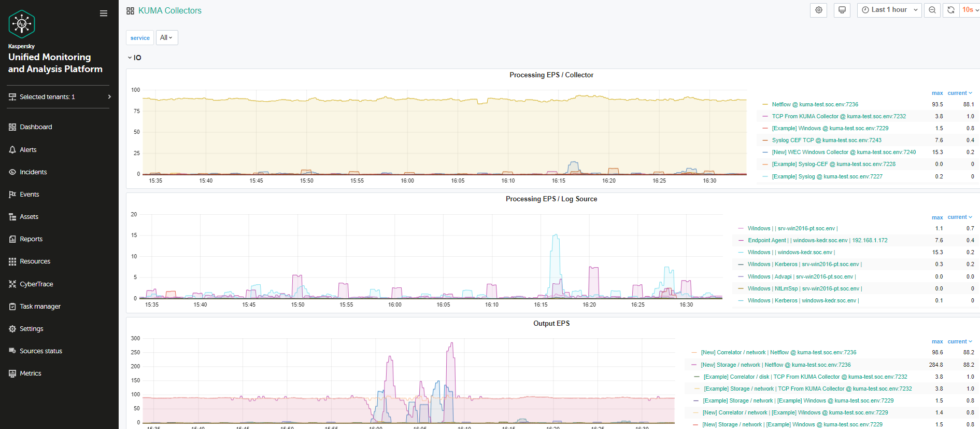Go to the CyberTrace section

[x=36, y=284]
